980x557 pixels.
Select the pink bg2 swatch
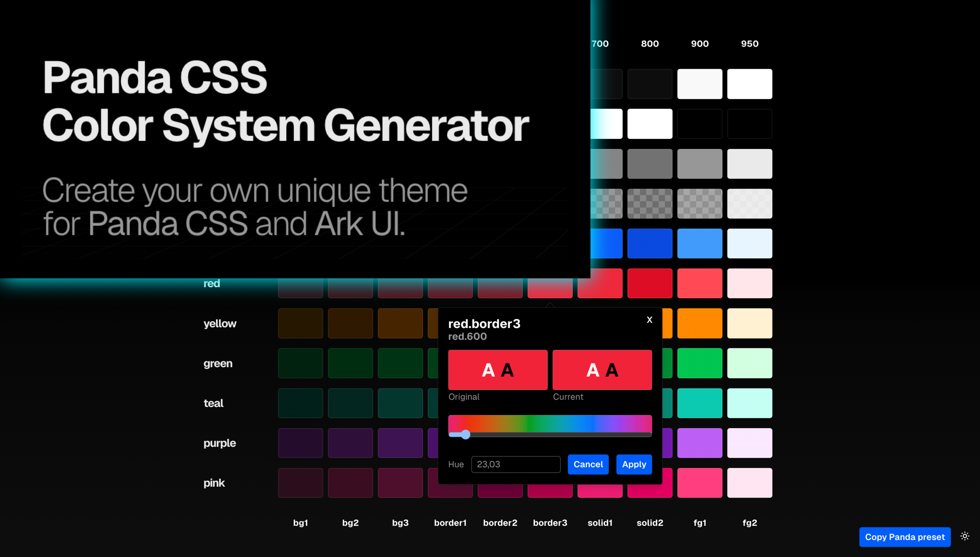pos(350,483)
